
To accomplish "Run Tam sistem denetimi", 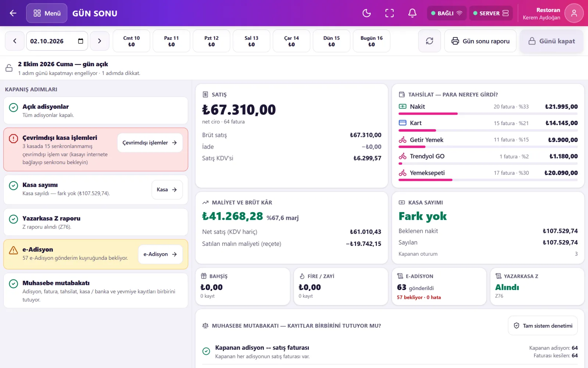I will pyautogui.click(x=543, y=326).
